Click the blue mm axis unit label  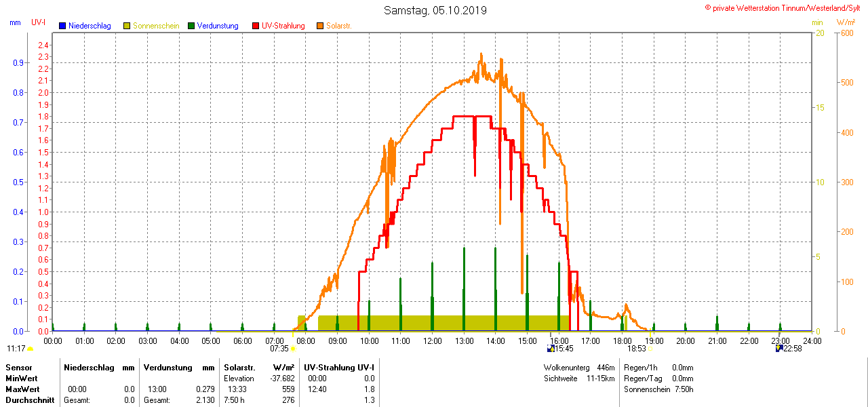click(x=15, y=22)
